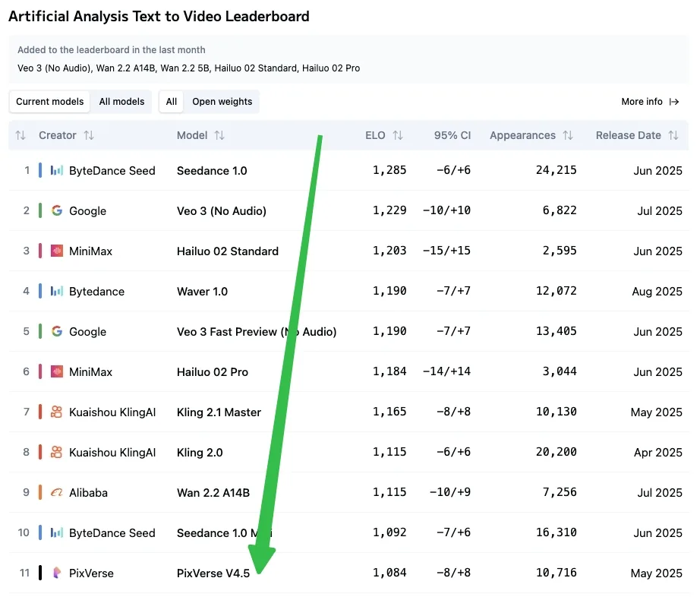Click the recently added models list text
Viewport: 700px width, 597px height.
[x=189, y=68]
